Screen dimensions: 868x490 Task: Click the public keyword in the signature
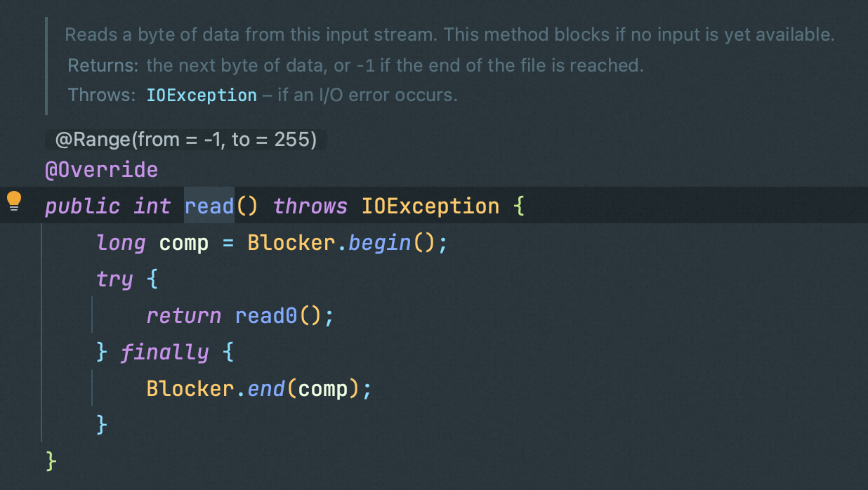(83, 206)
